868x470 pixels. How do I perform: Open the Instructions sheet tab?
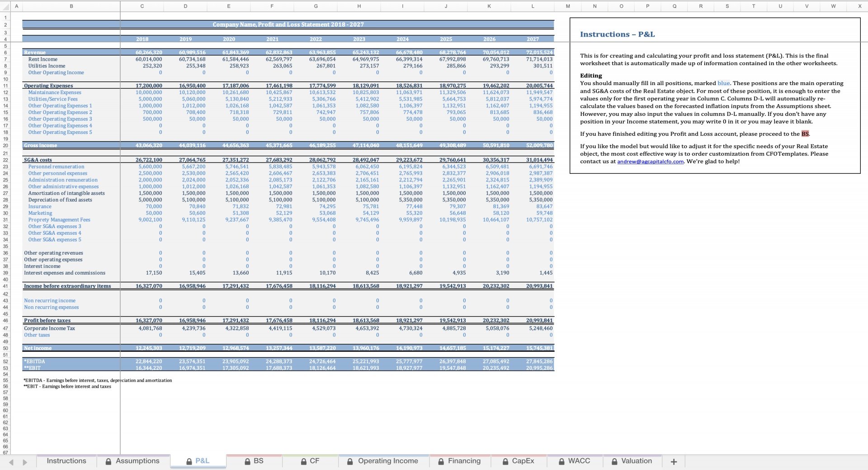click(x=66, y=461)
